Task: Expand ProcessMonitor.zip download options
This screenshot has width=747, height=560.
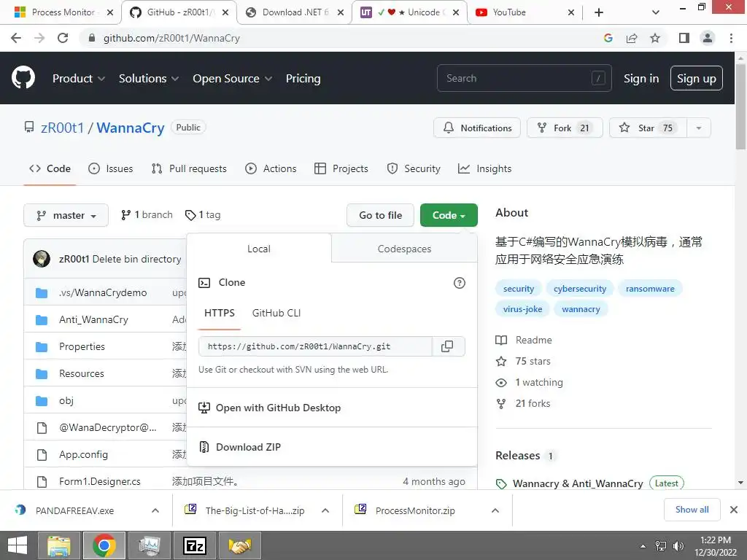Action: [x=495, y=510]
